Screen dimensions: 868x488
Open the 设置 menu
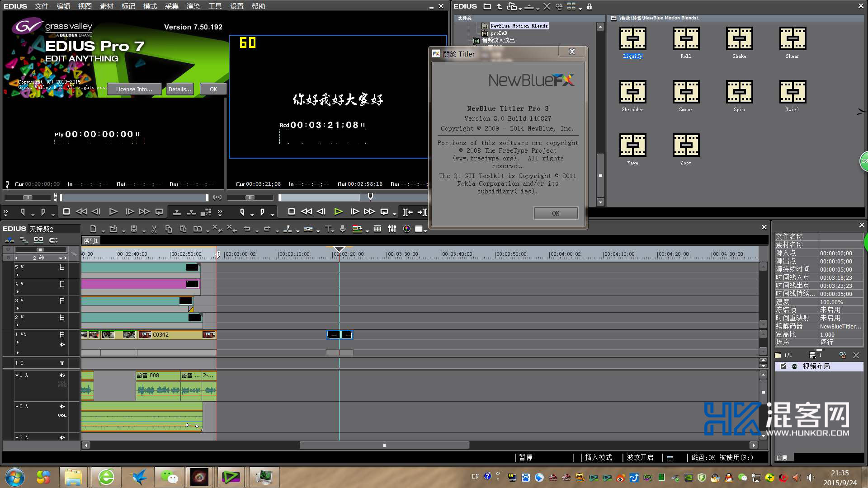(x=236, y=6)
